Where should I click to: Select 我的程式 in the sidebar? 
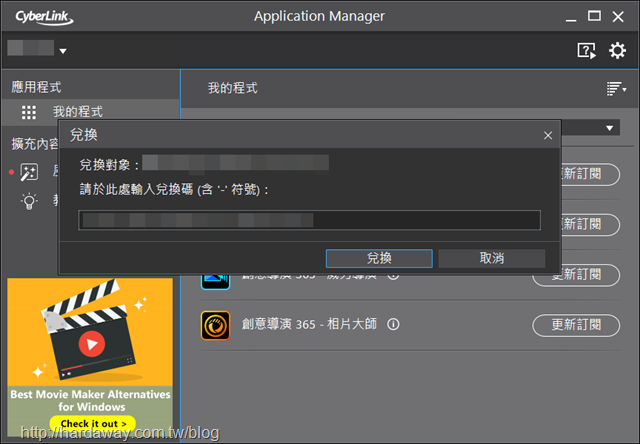click(x=90, y=112)
